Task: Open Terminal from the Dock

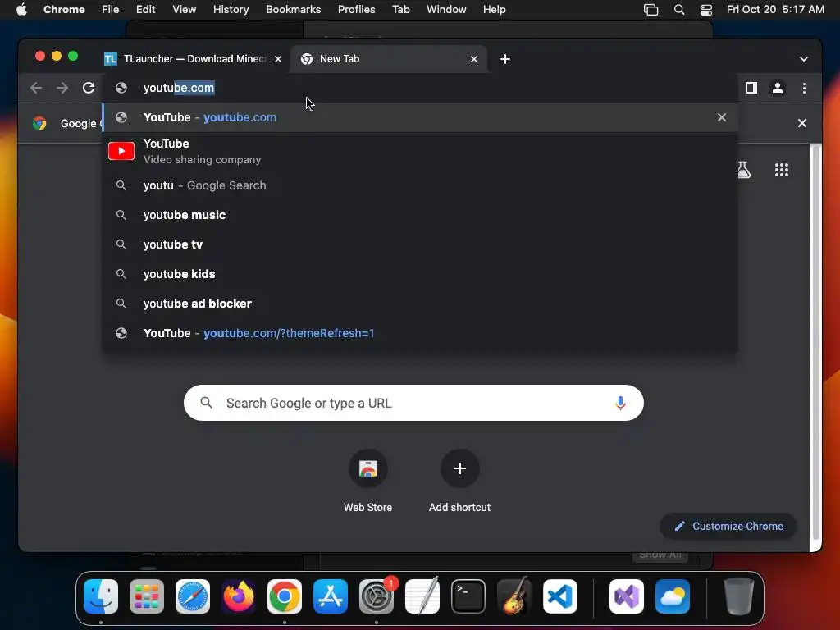Action: click(468, 596)
